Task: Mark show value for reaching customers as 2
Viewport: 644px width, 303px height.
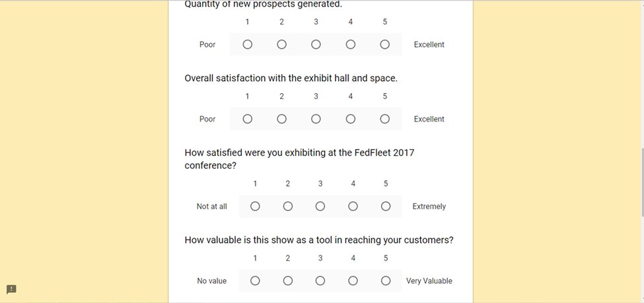Action: tap(288, 281)
